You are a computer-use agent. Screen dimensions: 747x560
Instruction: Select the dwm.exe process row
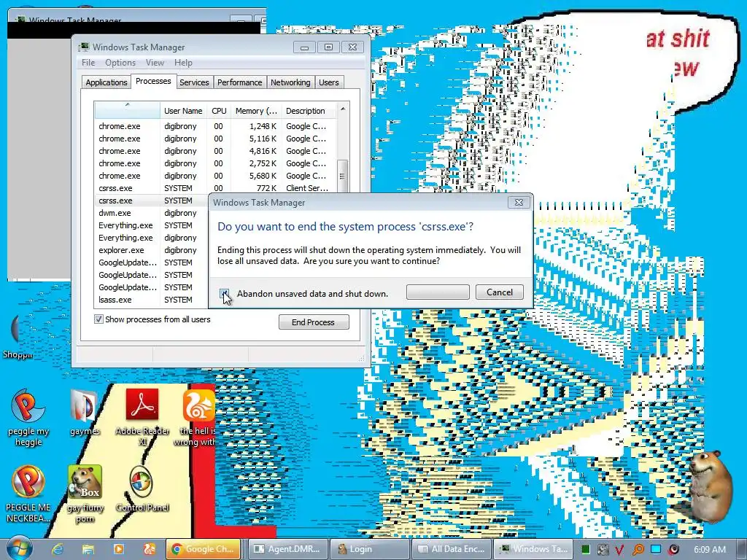point(152,213)
